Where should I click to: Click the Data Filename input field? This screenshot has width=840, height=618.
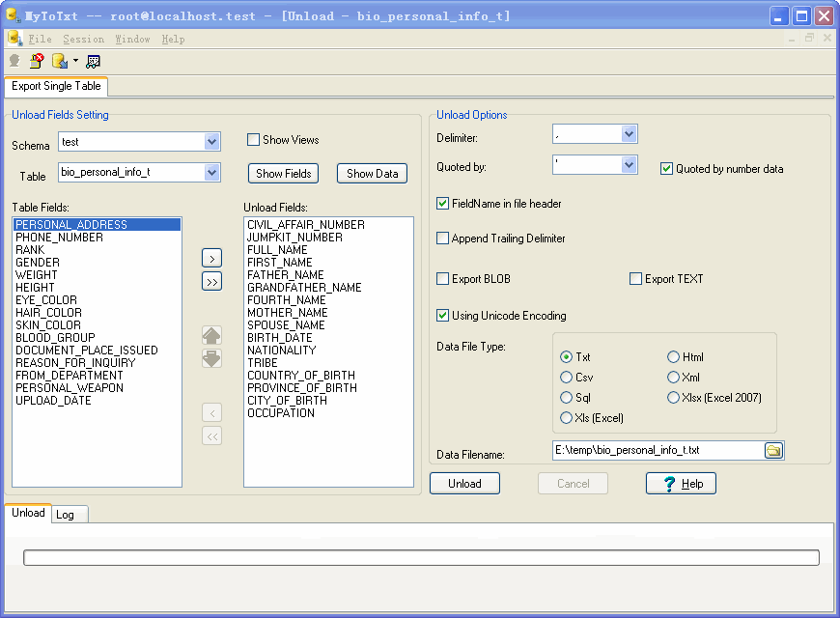[658, 450]
